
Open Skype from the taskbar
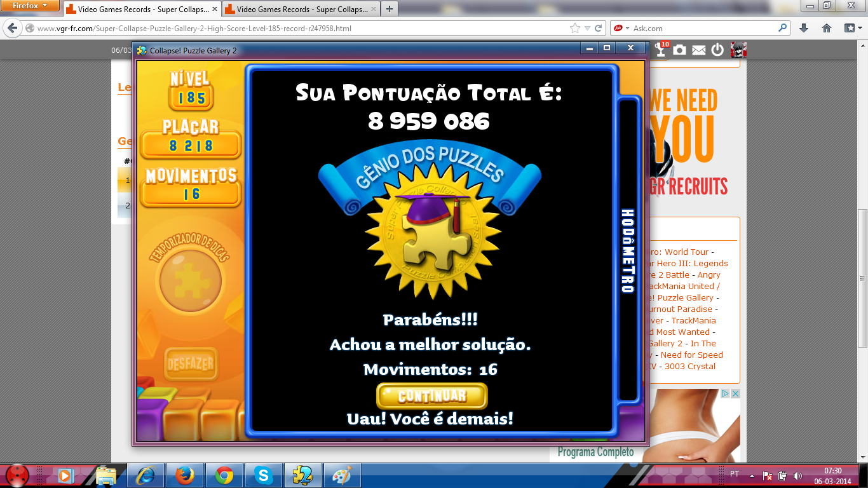coord(262,475)
